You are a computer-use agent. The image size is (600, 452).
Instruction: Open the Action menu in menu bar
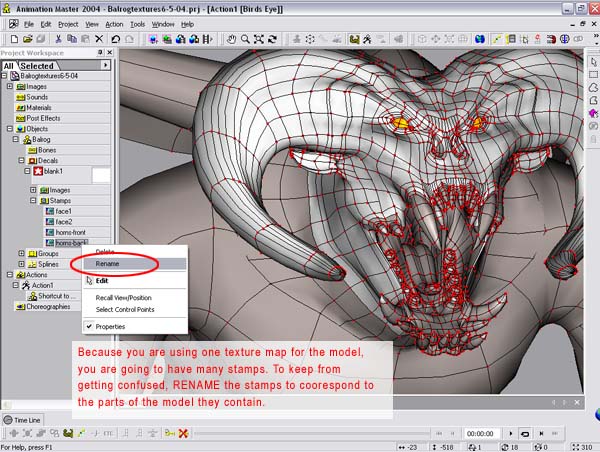click(x=114, y=23)
